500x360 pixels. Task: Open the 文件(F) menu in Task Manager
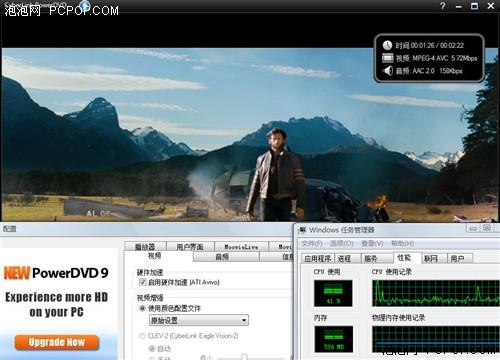click(x=312, y=244)
